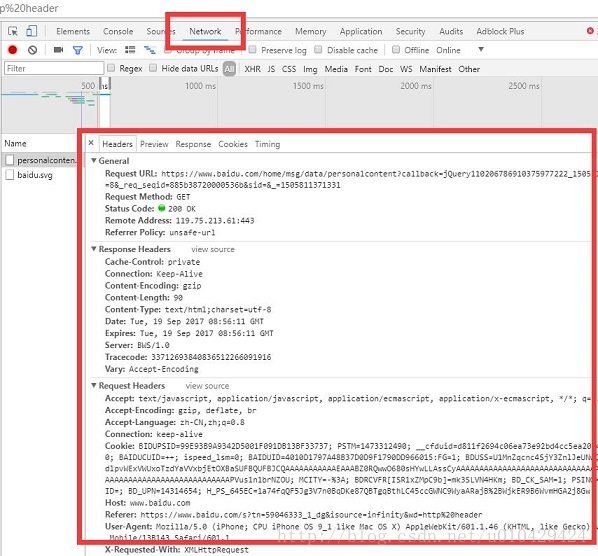Click into the Filter text field
Screen dimensions: 598x556
[54, 68]
